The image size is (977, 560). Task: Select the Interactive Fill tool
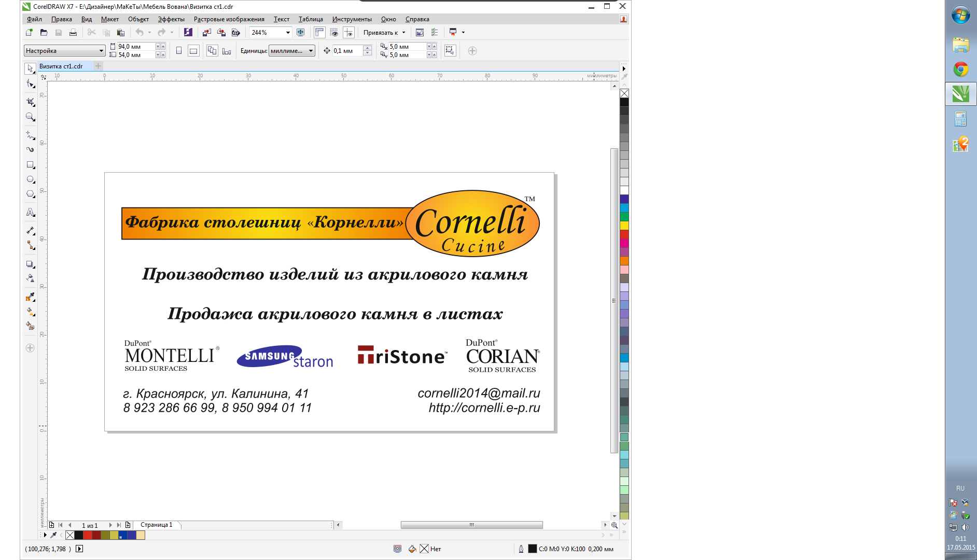pos(30,311)
